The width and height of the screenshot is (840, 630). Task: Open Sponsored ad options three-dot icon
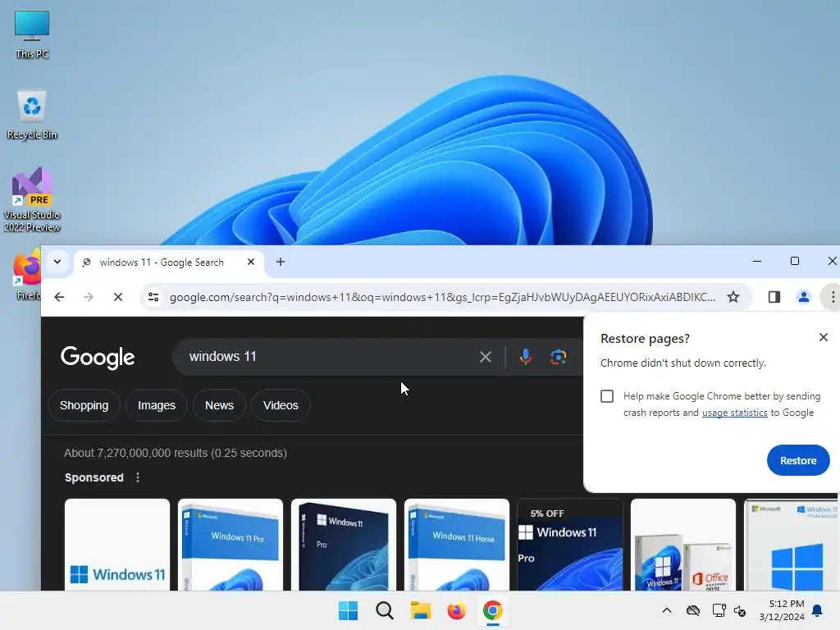138,477
